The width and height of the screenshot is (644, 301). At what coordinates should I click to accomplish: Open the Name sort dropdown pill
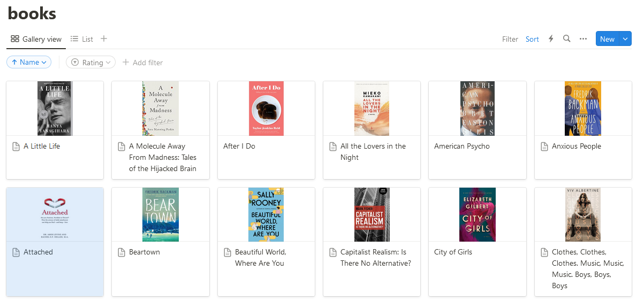coord(29,63)
